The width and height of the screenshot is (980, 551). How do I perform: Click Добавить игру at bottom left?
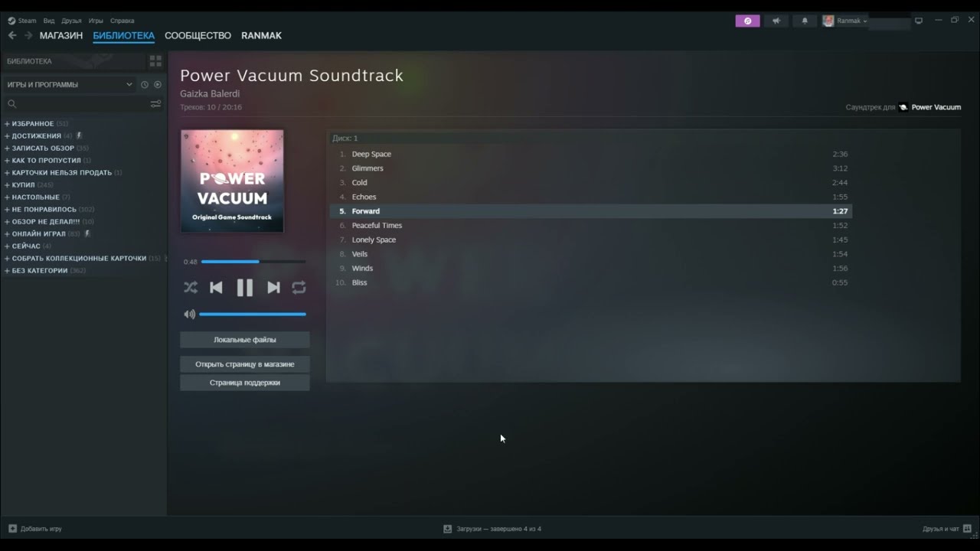tap(35, 529)
